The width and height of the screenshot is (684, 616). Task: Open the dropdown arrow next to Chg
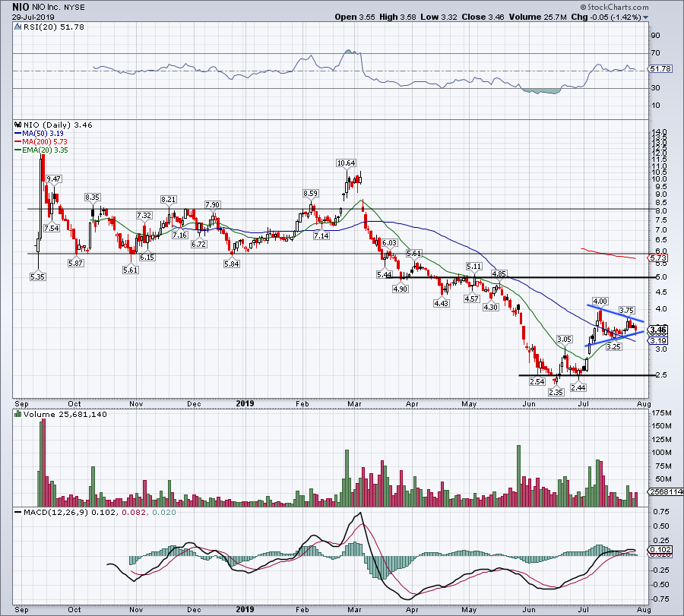point(645,17)
